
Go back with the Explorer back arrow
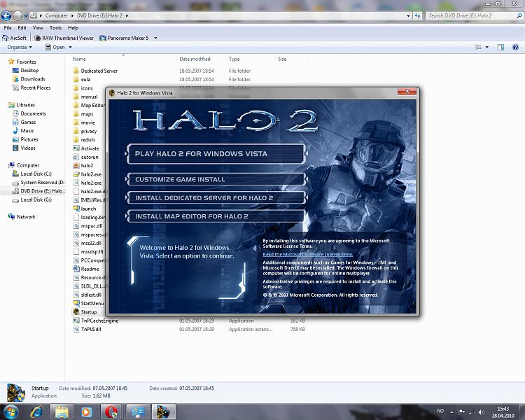pyautogui.click(x=6, y=15)
